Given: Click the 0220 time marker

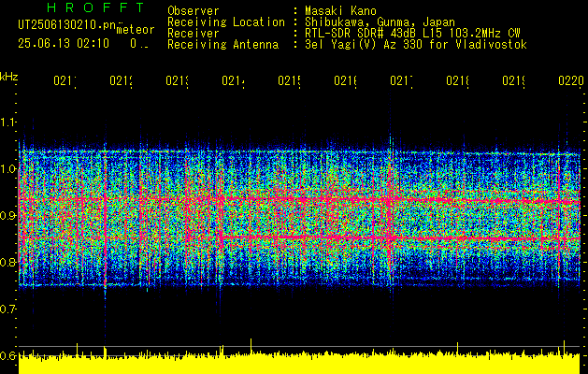Looking at the screenshot, I should point(571,80).
